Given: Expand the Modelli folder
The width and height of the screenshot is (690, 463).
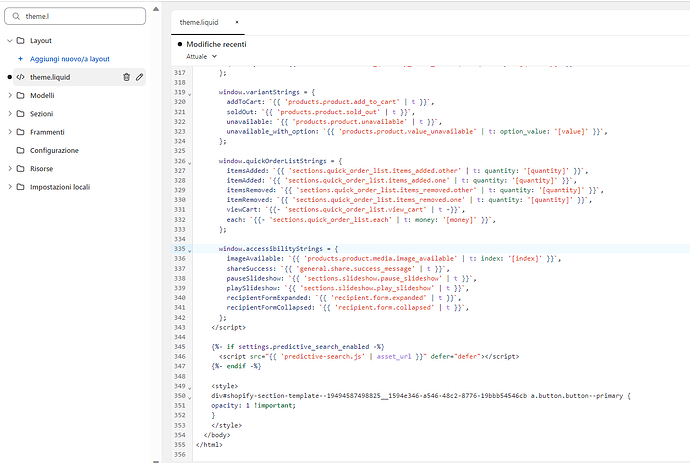Looking at the screenshot, I should point(9,95).
